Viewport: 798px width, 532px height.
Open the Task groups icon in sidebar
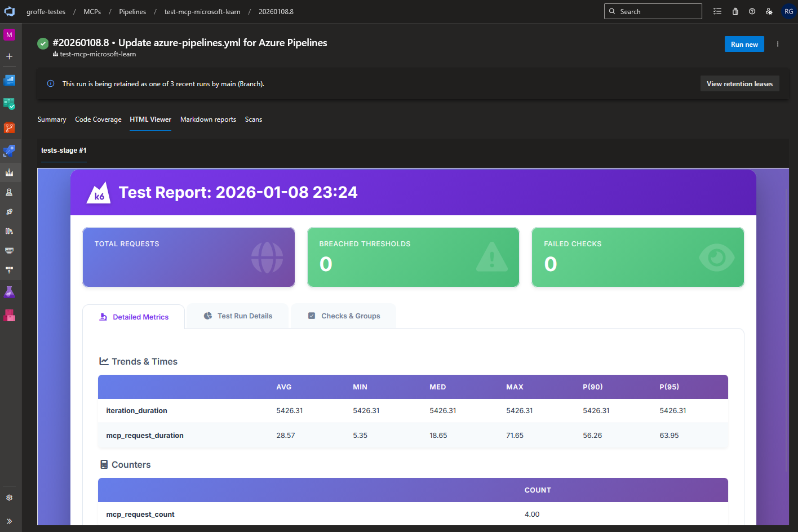[9, 250]
